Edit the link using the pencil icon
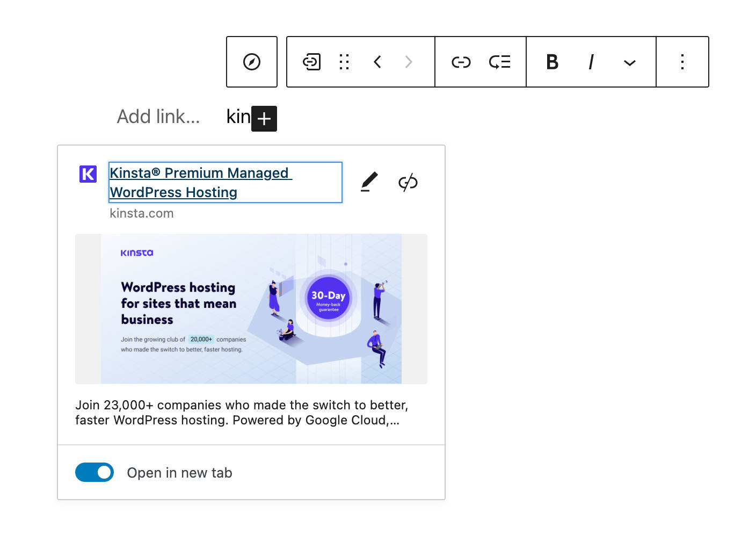The image size is (756, 534). tap(369, 182)
